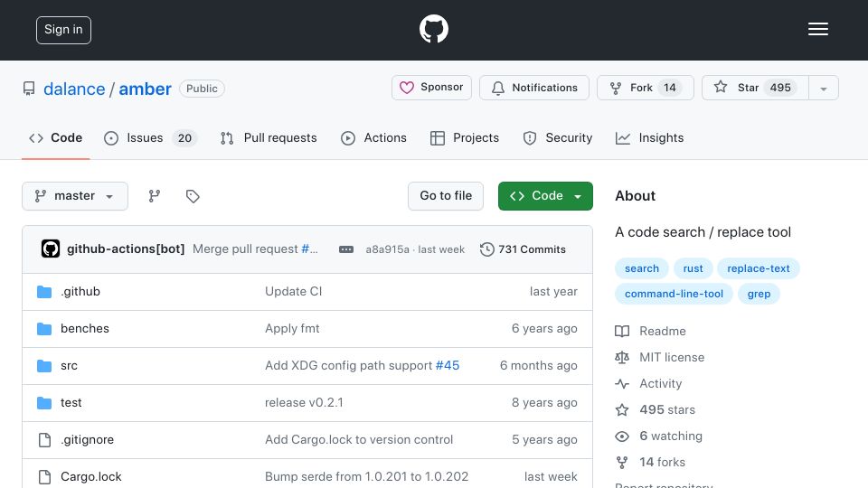Switch to the Code tab

click(55, 137)
